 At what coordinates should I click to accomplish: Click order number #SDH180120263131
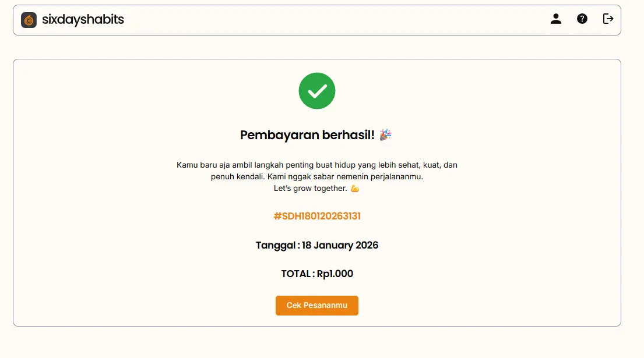coord(317,216)
